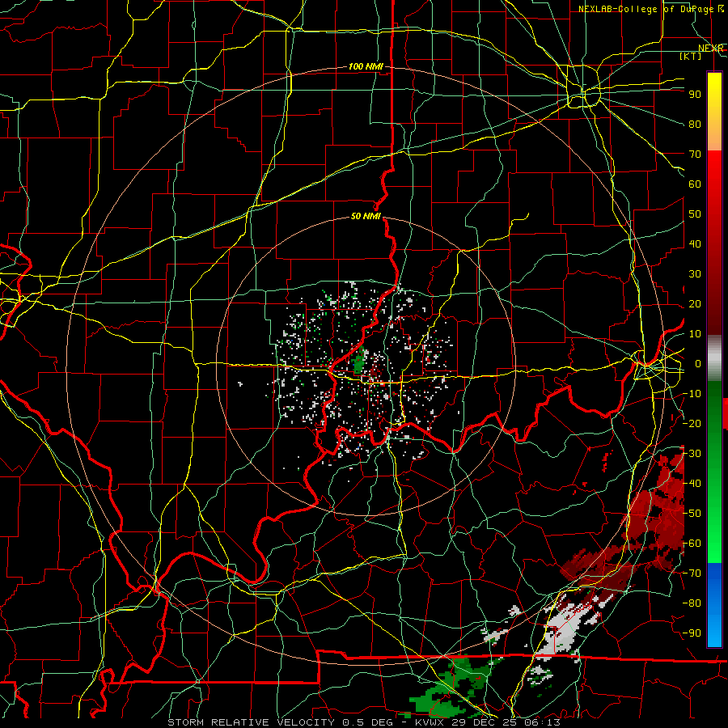This screenshot has height=728, width=728.
Task: Click the gray zero-velocity segment of the color bar
Action: point(714,358)
